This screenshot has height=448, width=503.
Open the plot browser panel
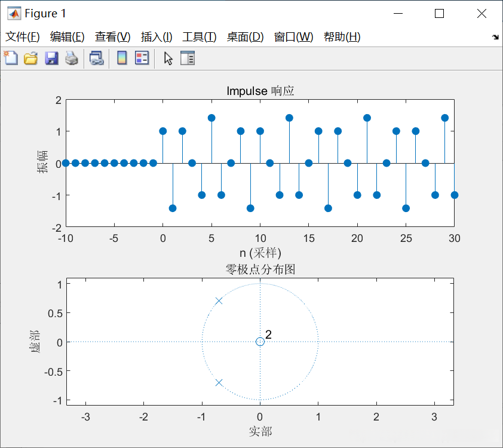[x=186, y=58]
